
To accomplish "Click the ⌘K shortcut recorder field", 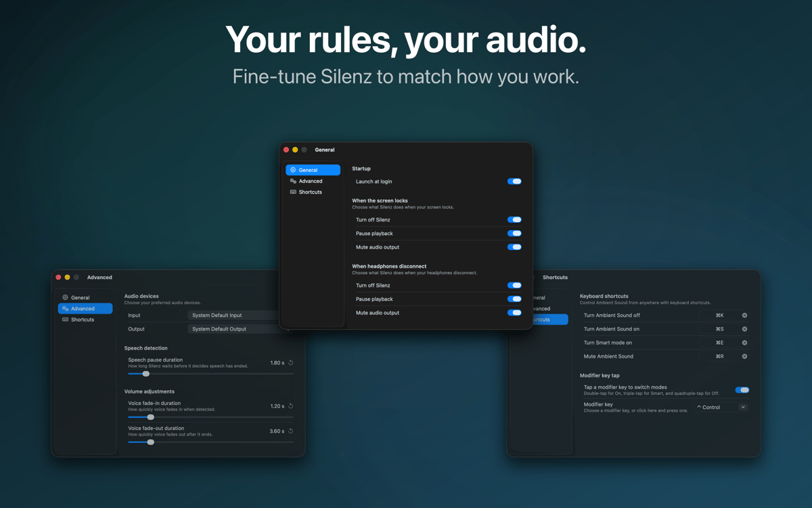I will [719, 316].
